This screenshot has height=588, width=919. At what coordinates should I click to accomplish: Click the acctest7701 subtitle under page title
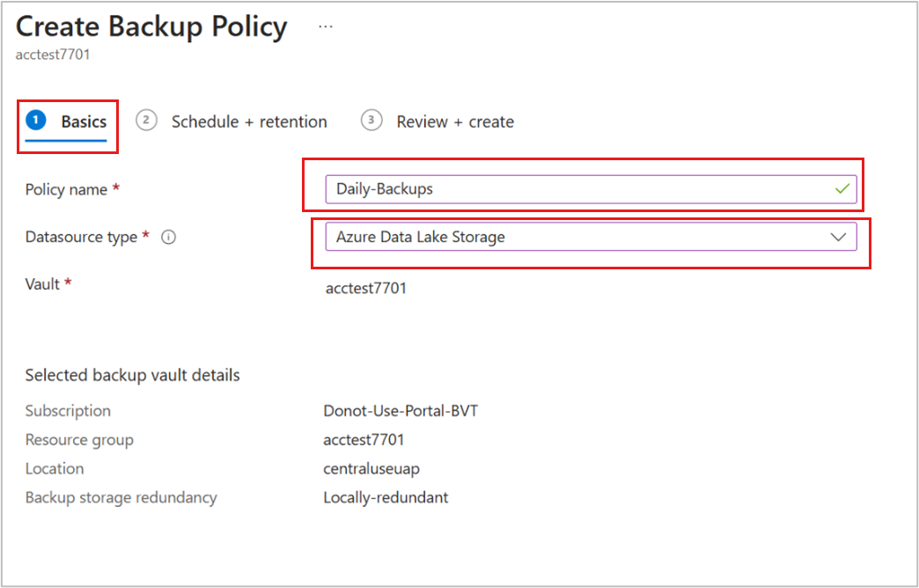point(53,55)
